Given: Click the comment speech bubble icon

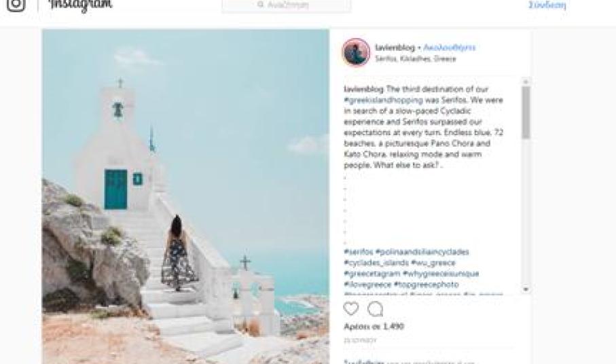Looking at the screenshot, I should (x=375, y=309).
